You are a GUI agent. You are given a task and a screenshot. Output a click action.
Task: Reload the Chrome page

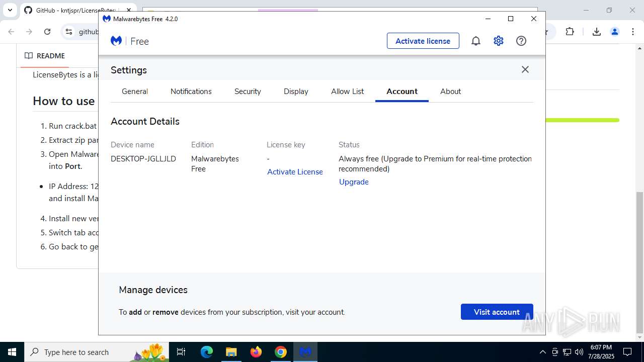[47, 32]
